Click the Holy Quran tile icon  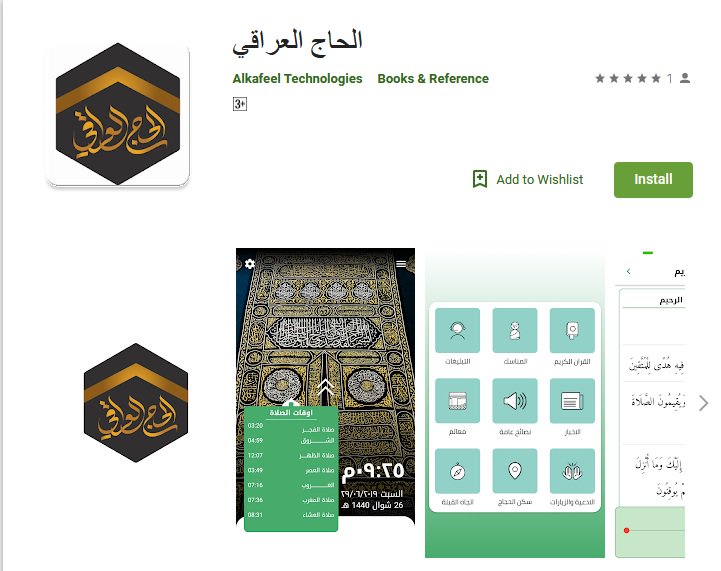pos(572,331)
